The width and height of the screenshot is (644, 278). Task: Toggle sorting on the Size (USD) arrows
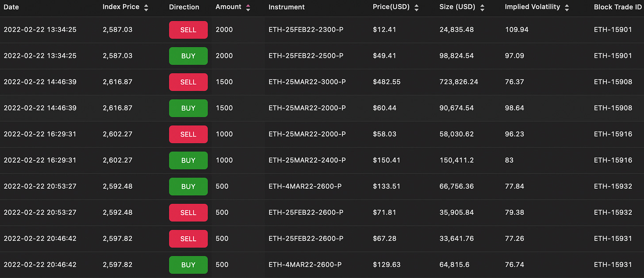[482, 8]
